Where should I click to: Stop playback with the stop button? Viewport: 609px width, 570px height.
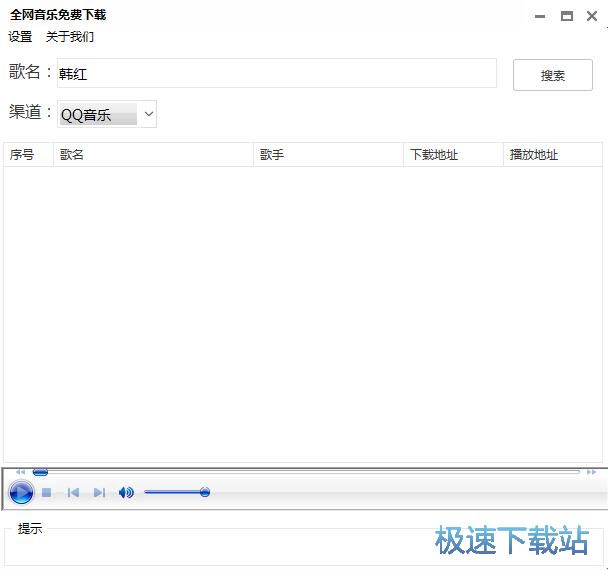(x=47, y=493)
